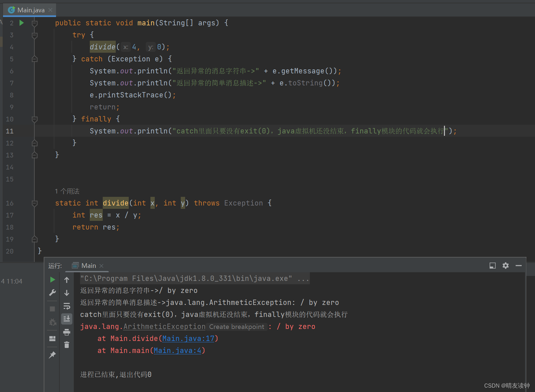Clear all console output
Image resolution: width=535 pixels, height=392 pixels.
tap(67, 345)
